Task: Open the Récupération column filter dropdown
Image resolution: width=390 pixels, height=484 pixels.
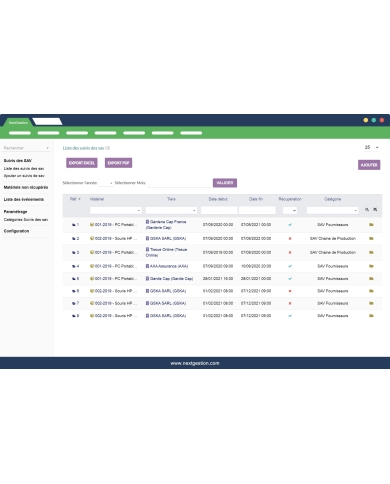Action: 290,210
